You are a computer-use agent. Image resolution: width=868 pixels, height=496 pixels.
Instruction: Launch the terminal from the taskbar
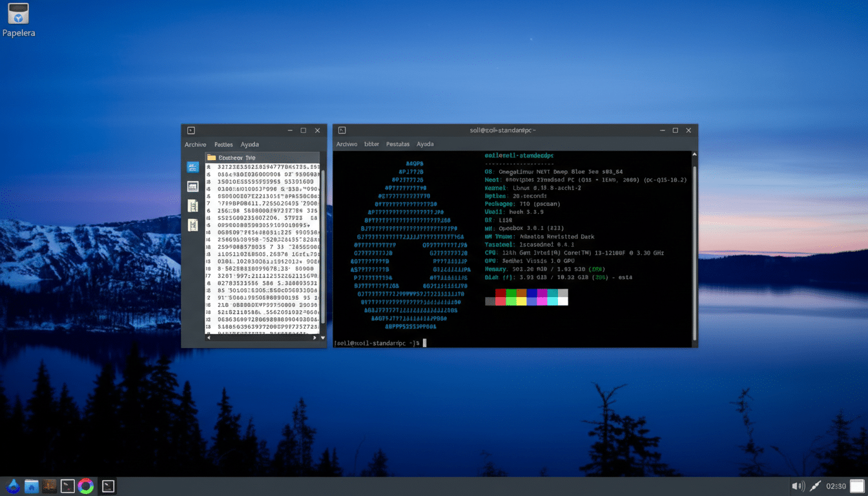coord(67,486)
